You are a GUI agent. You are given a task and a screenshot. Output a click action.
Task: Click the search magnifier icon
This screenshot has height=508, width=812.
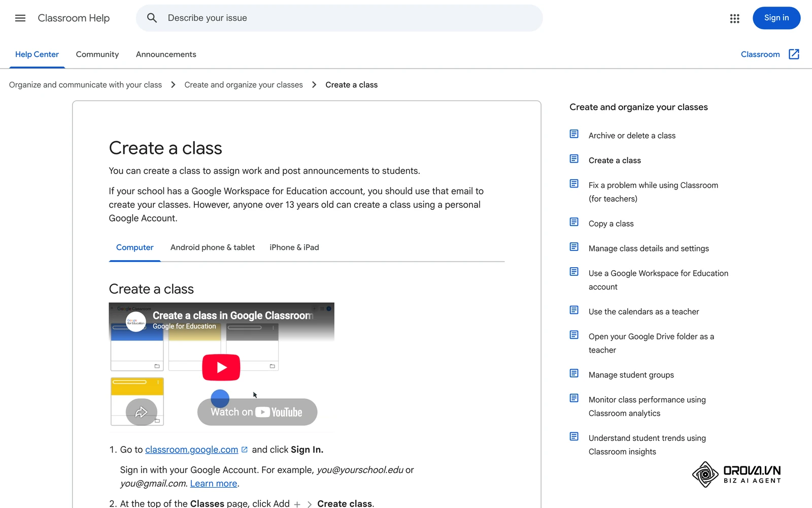152,18
